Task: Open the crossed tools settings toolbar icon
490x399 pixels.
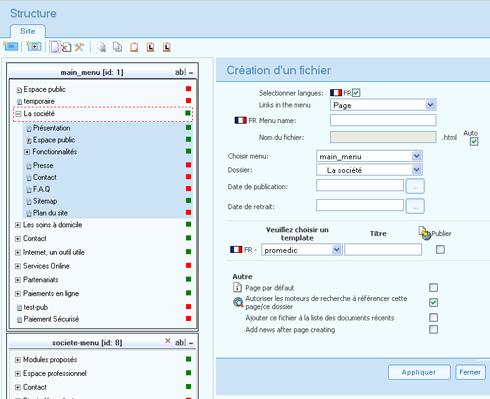Action: click(x=79, y=47)
